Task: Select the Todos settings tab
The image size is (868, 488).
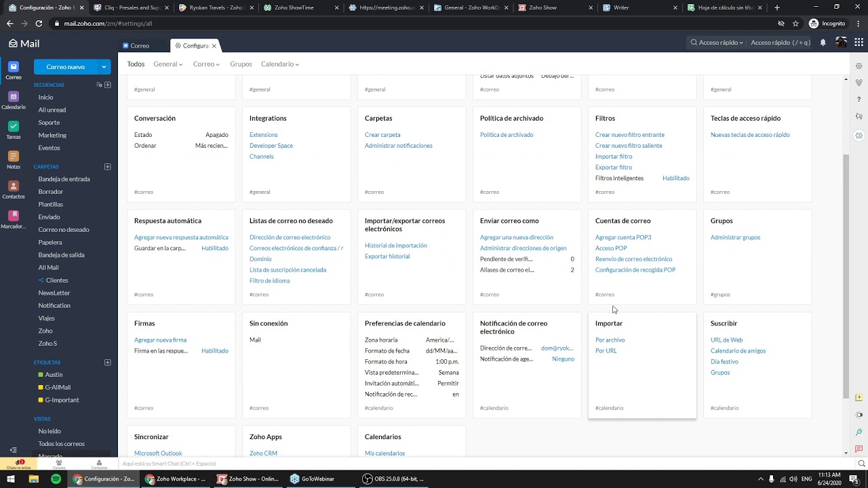Action: (136, 64)
